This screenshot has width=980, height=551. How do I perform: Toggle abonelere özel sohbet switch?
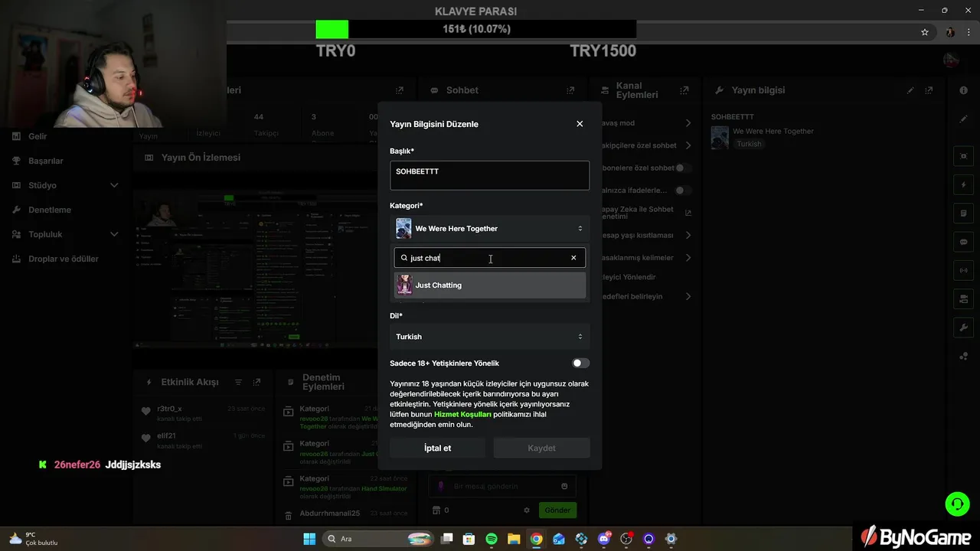683,168
